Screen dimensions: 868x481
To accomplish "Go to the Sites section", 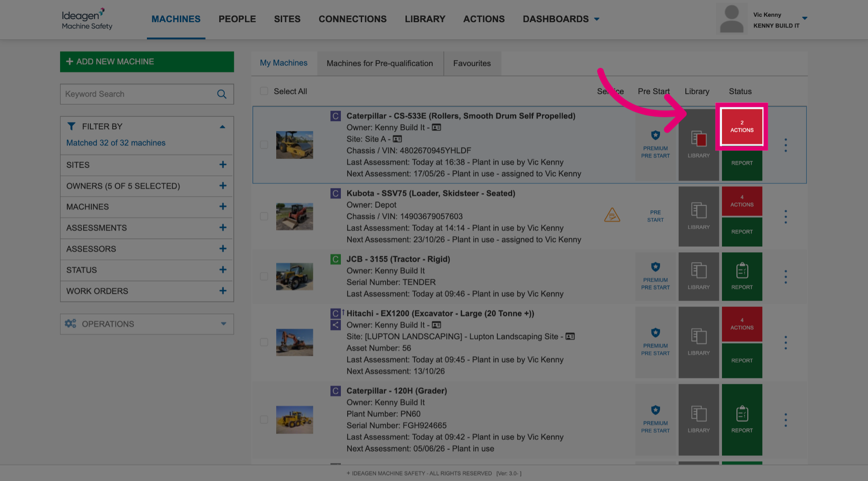I will coord(287,19).
